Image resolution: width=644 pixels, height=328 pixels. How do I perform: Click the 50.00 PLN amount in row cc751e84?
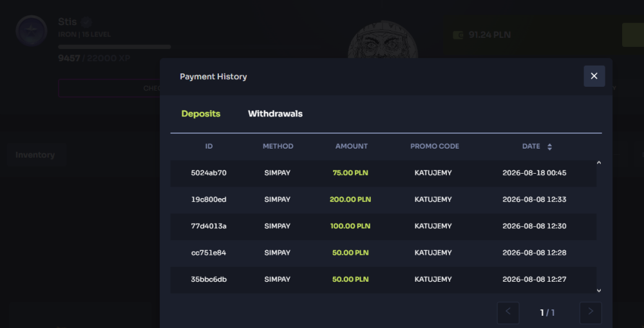(350, 253)
